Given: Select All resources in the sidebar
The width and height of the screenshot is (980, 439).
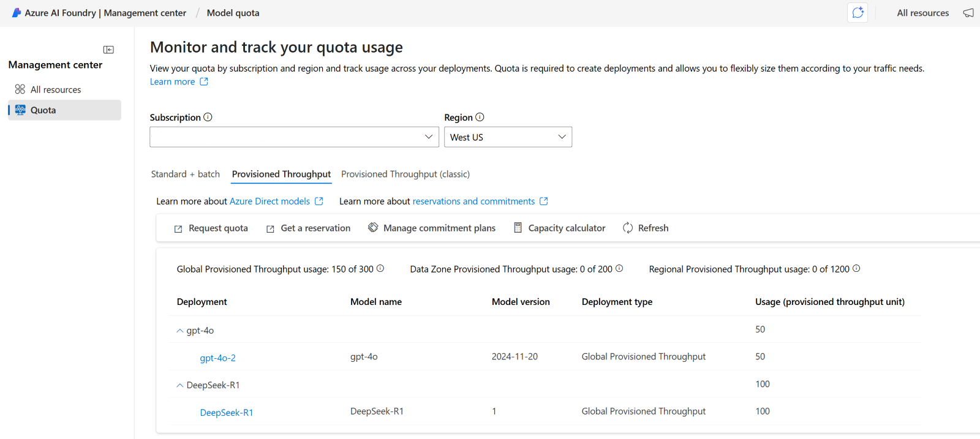Looking at the screenshot, I should (55, 89).
